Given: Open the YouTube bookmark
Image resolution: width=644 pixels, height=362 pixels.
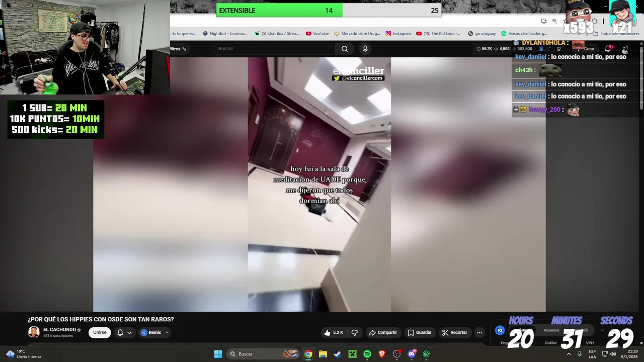Looking at the screenshot, I should point(317,34).
